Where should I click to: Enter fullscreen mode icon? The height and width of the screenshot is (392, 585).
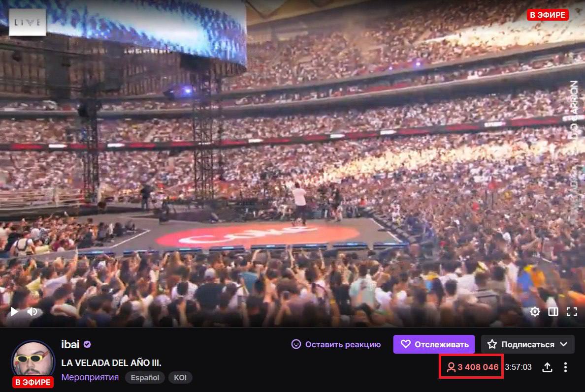pos(572,311)
